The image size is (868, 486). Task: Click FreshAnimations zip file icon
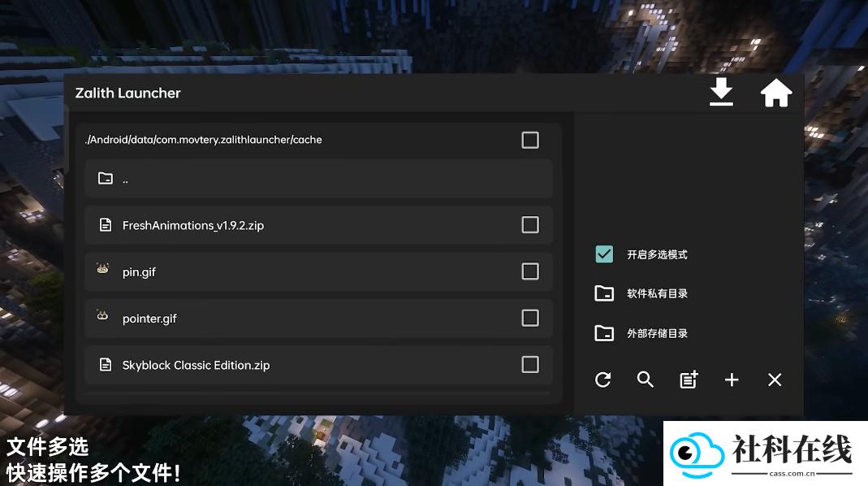tap(106, 224)
